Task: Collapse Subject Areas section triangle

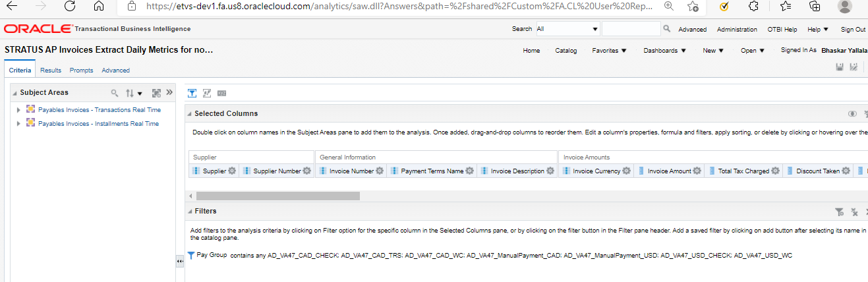Action: point(14,93)
